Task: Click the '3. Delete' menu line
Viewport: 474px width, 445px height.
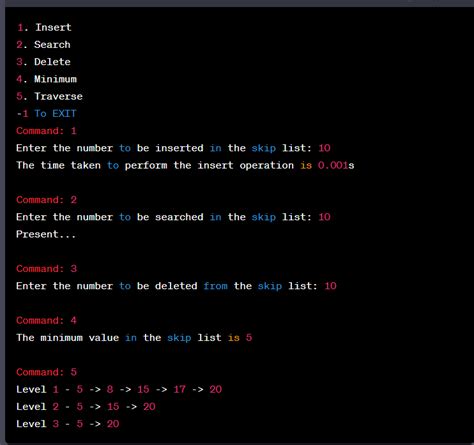Action: click(44, 62)
